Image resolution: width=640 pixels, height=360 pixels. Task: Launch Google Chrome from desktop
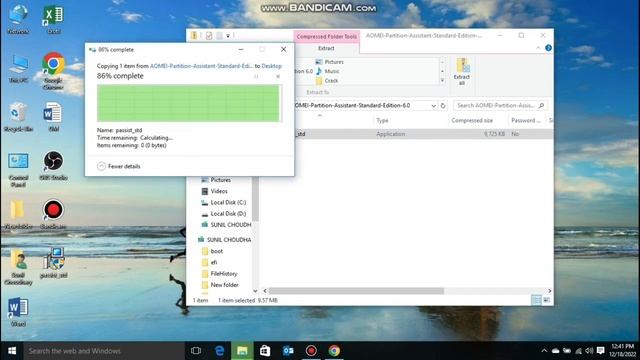[53, 70]
